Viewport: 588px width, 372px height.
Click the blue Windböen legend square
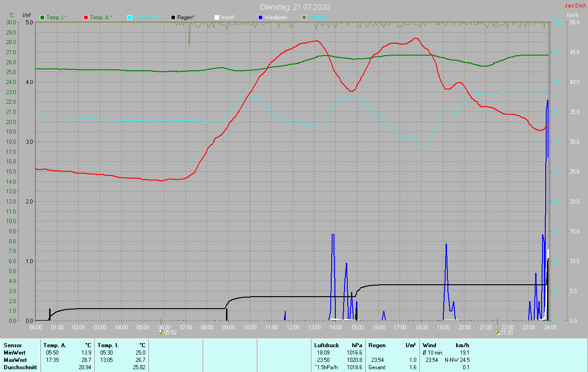[260, 17]
